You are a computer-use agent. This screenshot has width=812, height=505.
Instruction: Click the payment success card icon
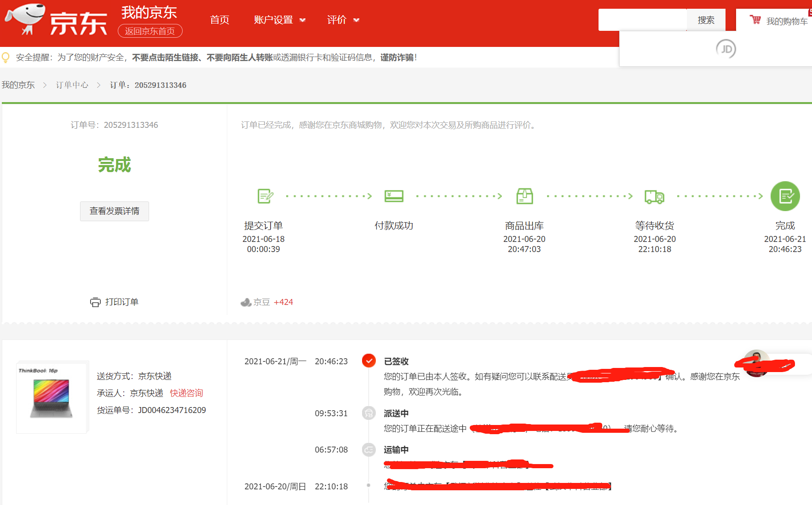click(394, 196)
